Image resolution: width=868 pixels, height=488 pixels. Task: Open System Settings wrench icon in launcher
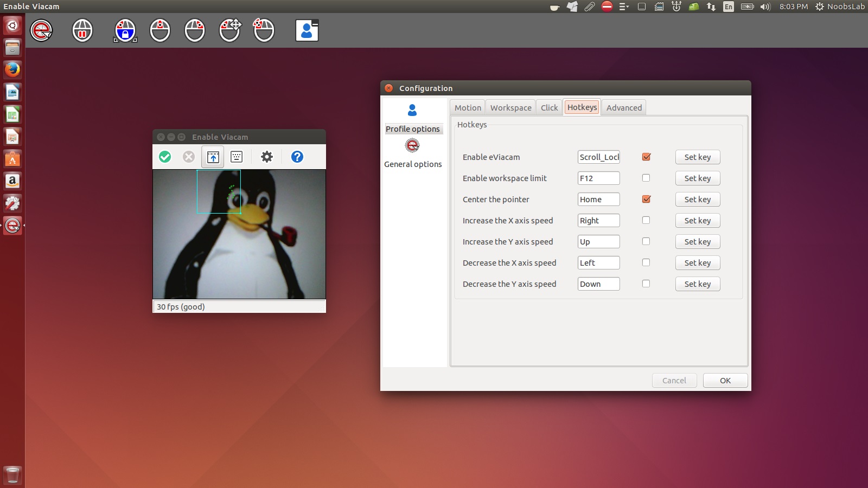(x=12, y=203)
